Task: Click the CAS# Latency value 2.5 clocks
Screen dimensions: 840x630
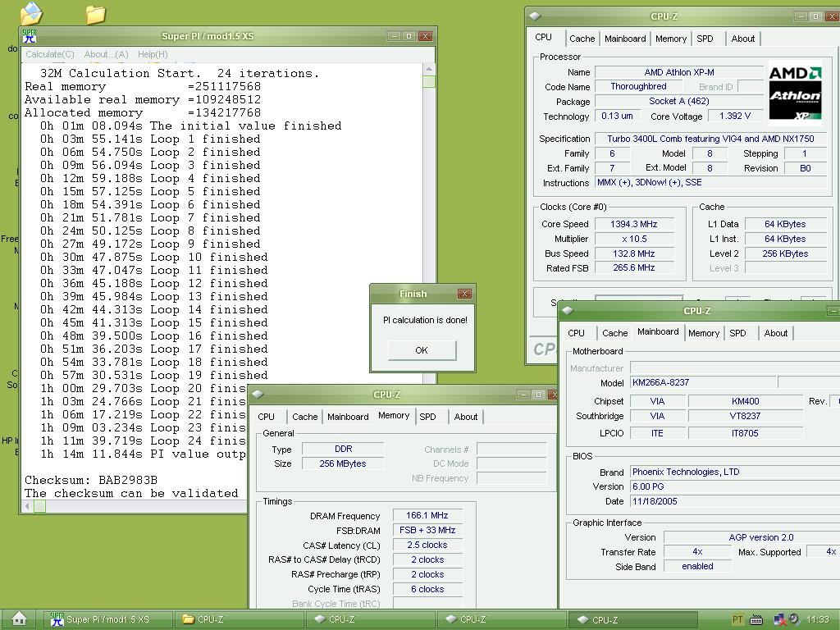Action: (x=427, y=545)
